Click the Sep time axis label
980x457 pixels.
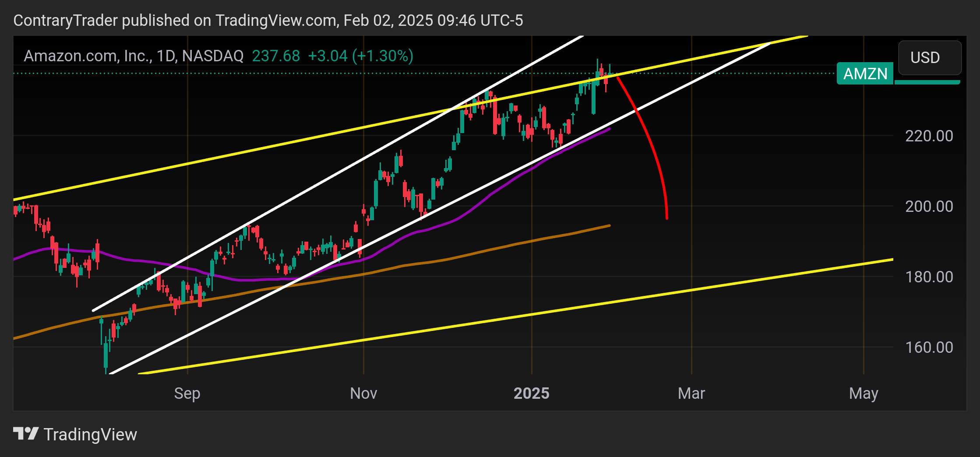[x=187, y=394]
